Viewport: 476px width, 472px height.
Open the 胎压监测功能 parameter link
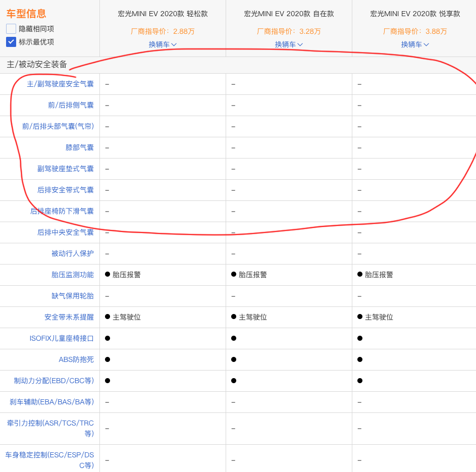pos(72,275)
